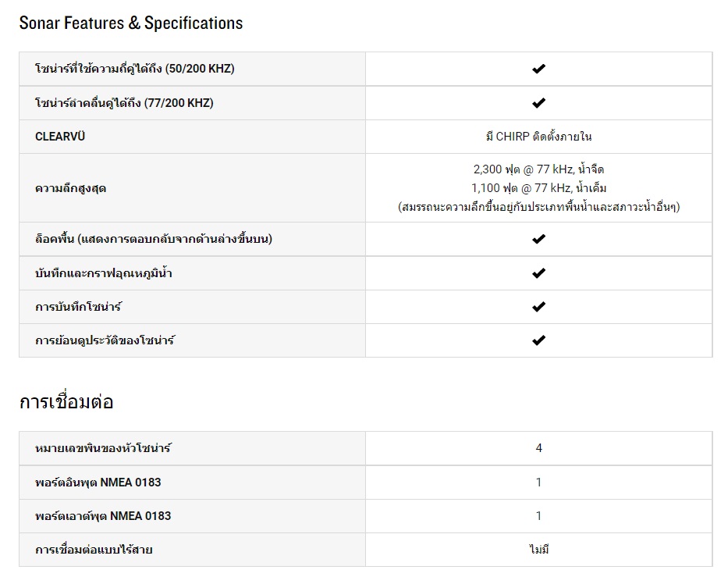Viewport: 728px width, 584px height.
Task: Select the parenthesized depth capability note
Action: 538,207
